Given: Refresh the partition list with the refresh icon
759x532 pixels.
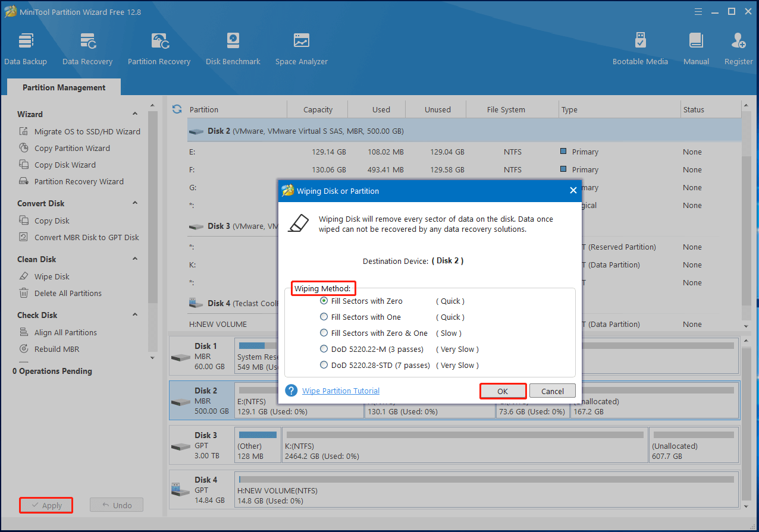Looking at the screenshot, I should (177, 109).
